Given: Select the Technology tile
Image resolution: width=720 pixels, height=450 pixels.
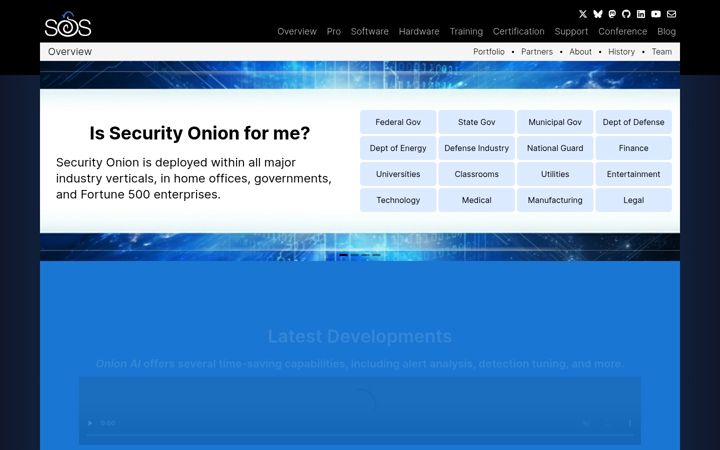Looking at the screenshot, I should tap(398, 200).
